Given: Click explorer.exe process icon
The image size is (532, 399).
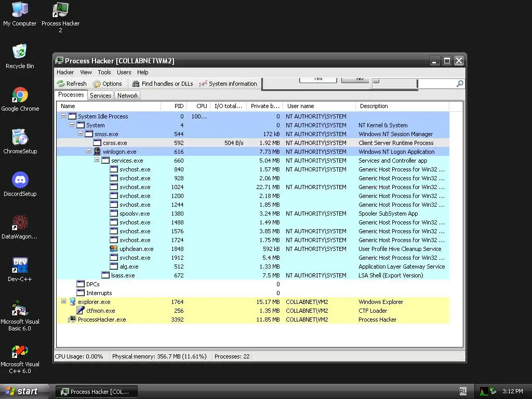Looking at the screenshot, I should point(72,302).
